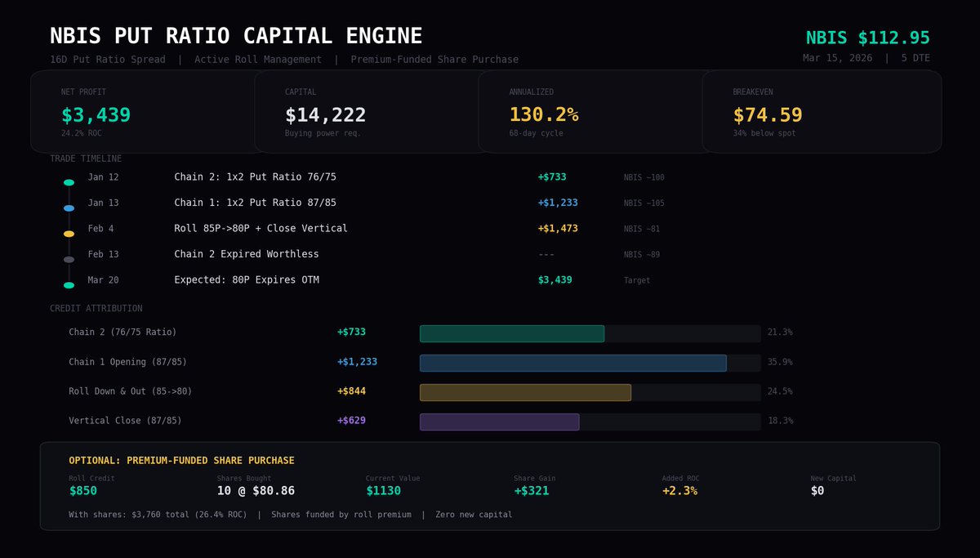The width and height of the screenshot is (980, 558).
Task: Click the Jan 12 timeline dot
Action: point(69,182)
